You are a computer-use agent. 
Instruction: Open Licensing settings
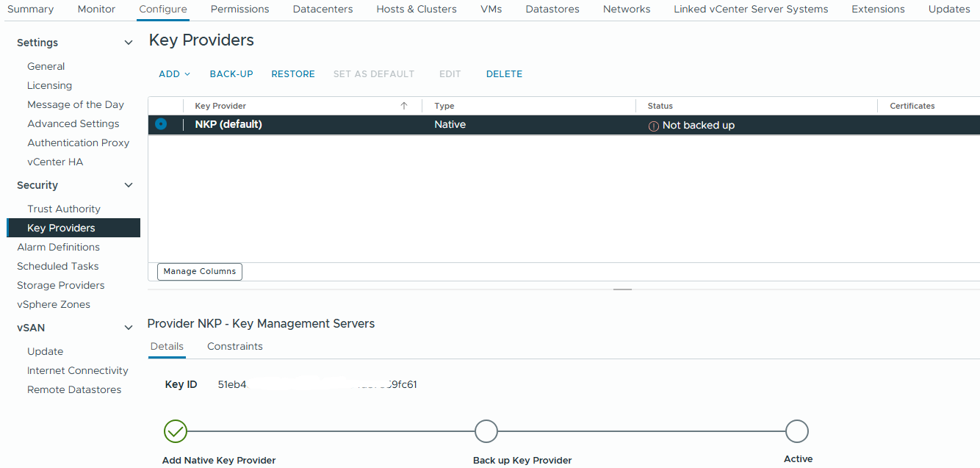coord(49,85)
